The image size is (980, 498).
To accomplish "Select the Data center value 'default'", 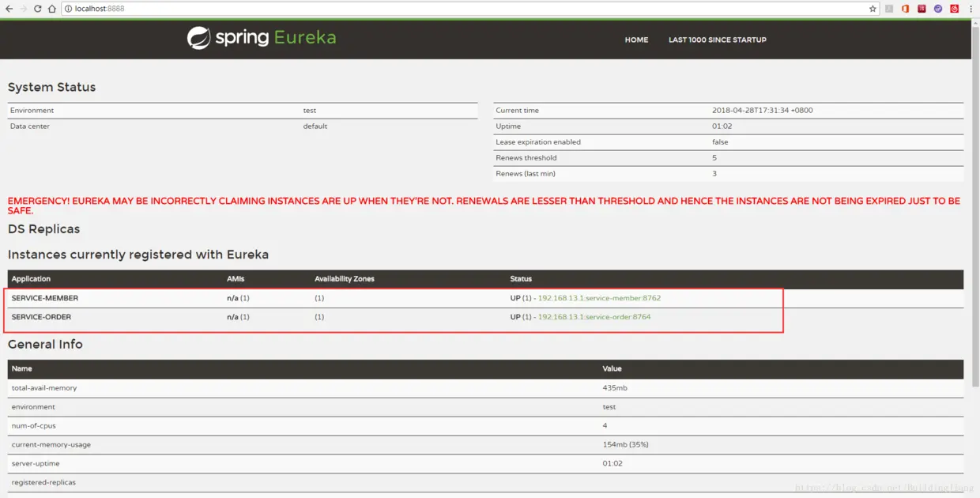I will (315, 126).
